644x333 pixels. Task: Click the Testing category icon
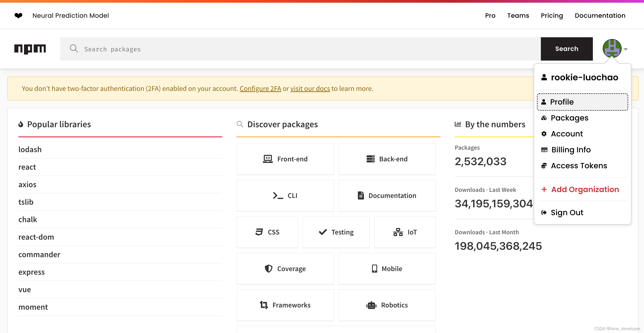pos(323,232)
